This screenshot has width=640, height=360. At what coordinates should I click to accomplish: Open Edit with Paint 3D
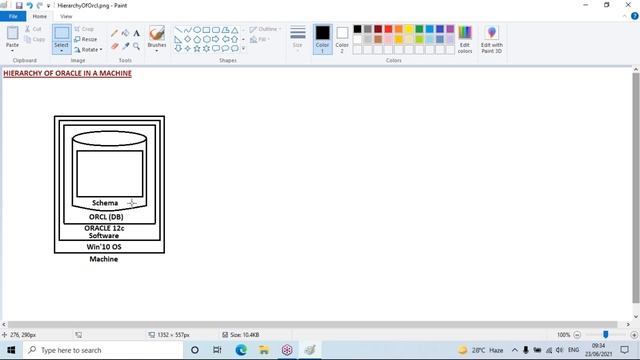491,39
